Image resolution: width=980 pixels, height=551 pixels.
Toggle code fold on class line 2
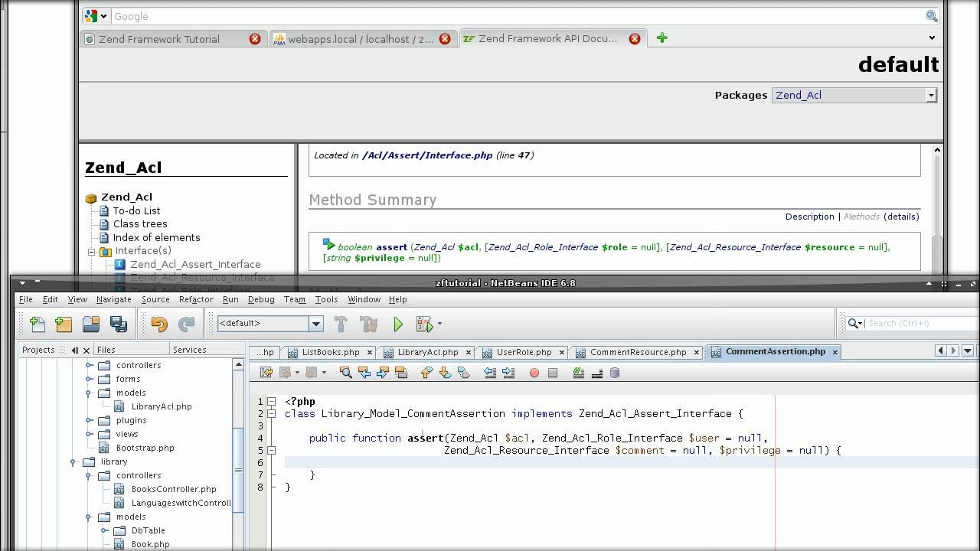271,413
